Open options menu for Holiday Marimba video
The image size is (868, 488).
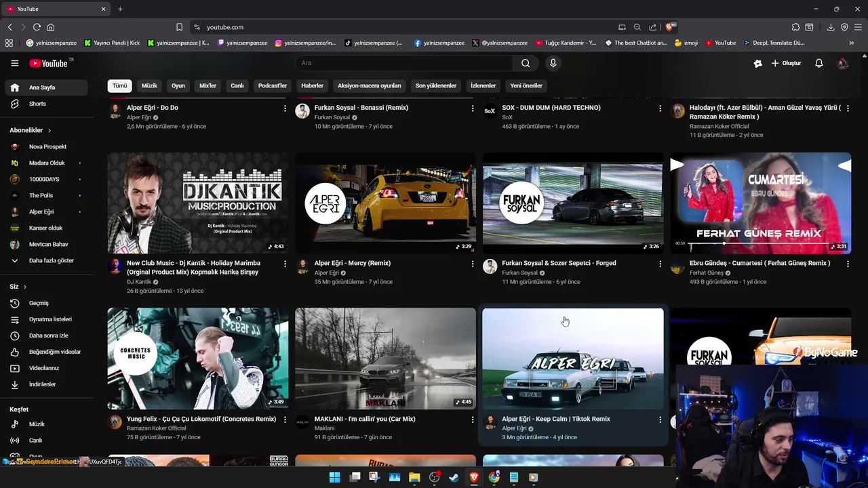tap(285, 264)
